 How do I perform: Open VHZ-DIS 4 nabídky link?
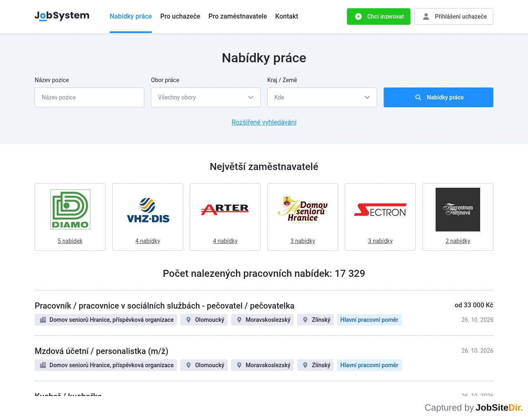[x=148, y=241]
